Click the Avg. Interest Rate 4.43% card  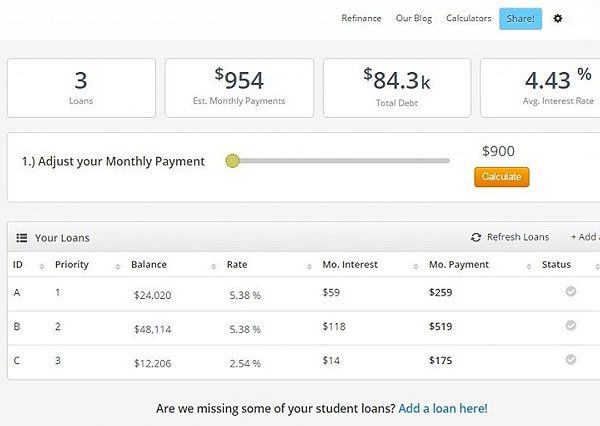coord(540,88)
